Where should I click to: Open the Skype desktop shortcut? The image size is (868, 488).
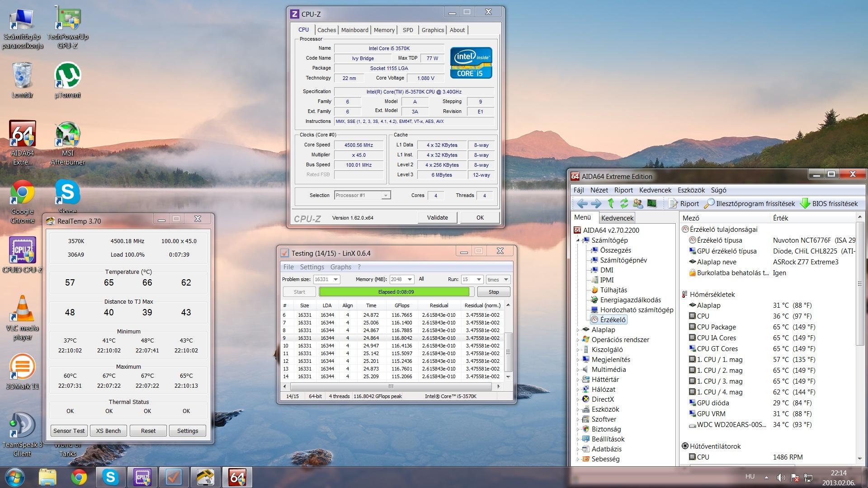tap(67, 196)
